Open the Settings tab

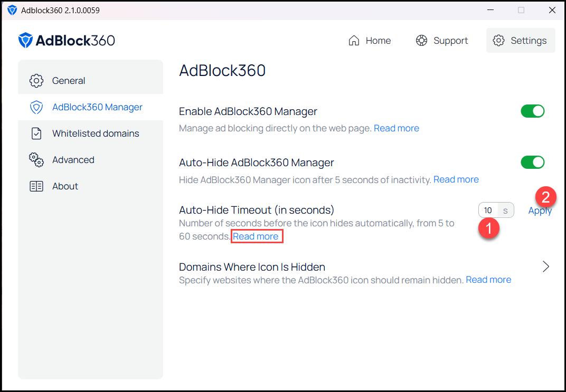(521, 41)
